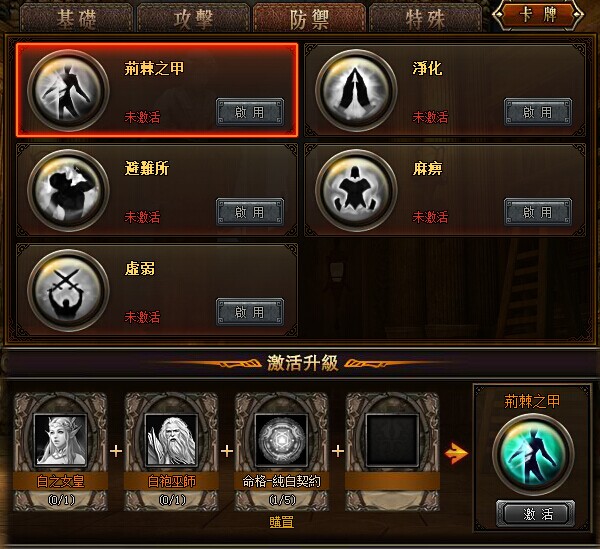
Task: Select the 避難所 skill icon
Action: (68, 191)
